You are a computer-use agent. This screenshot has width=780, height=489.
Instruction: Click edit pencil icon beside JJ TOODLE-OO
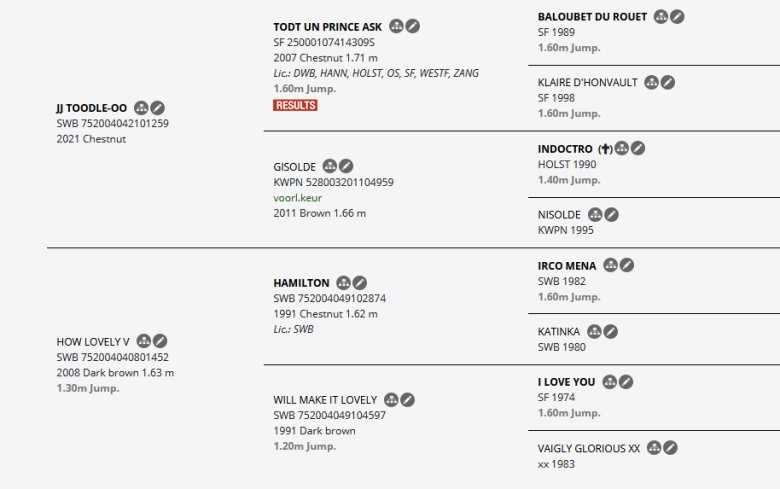tap(158, 107)
